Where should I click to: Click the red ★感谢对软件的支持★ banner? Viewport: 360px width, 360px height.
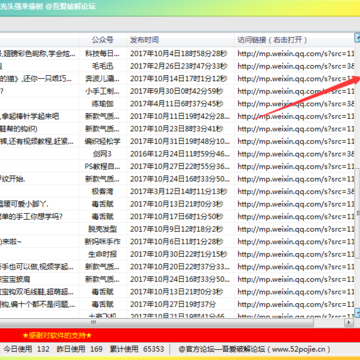point(57,335)
